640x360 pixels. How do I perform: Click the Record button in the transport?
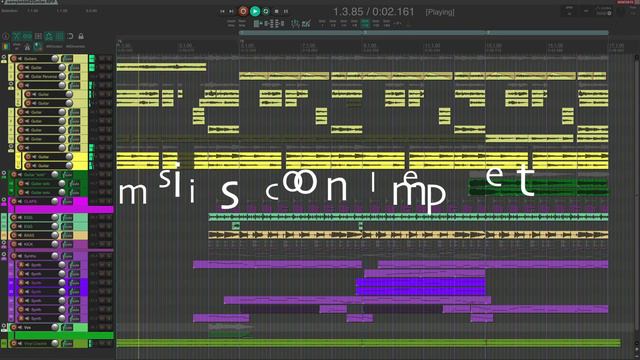point(243,11)
